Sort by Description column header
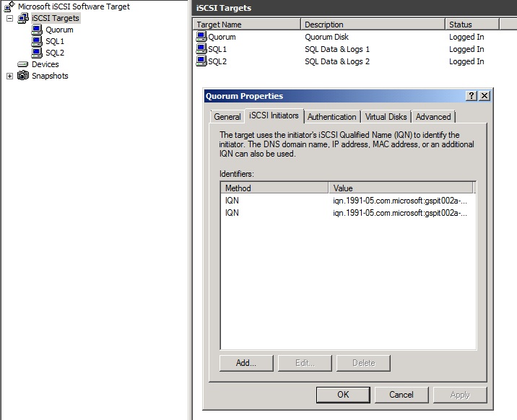The image size is (517, 420). pos(373,25)
